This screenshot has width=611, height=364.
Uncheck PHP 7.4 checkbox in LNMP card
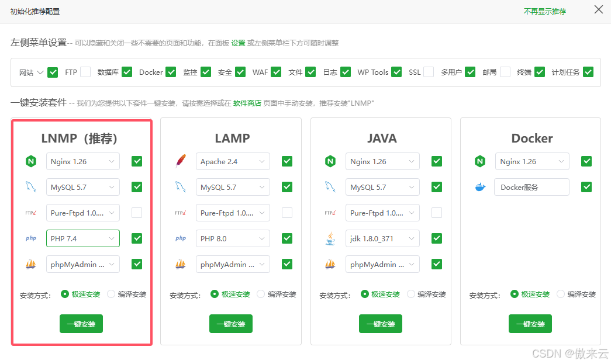click(x=137, y=238)
